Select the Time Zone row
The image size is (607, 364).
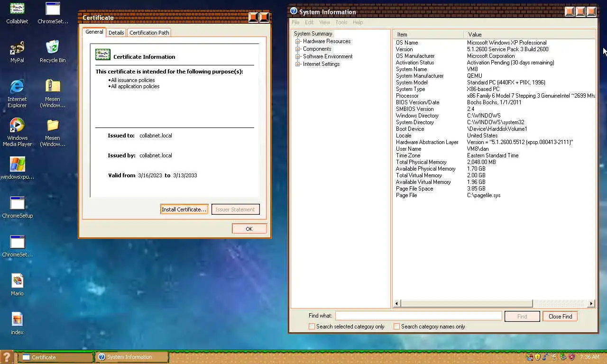(494, 155)
